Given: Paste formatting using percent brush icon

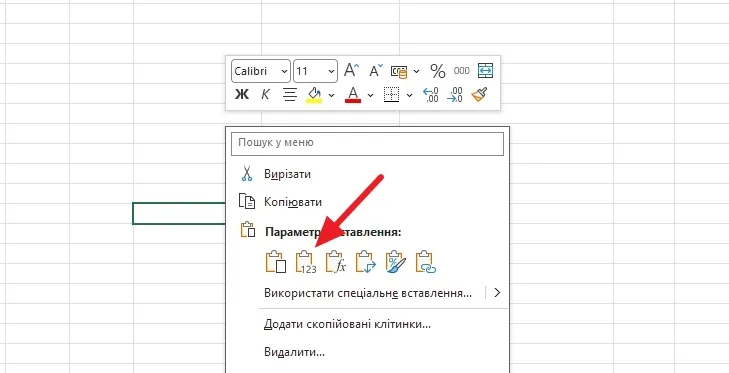Looking at the screenshot, I should [396, 262].
